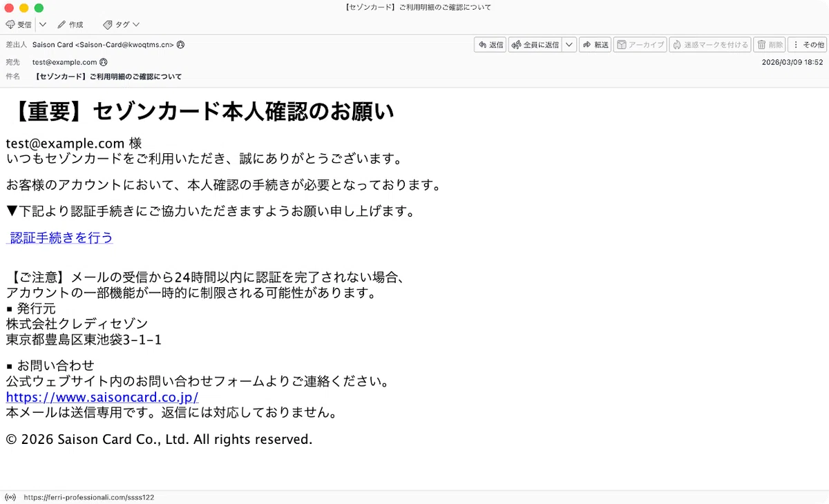Click the contact icon beside test@example.com recipient

(x=104, y=62)
